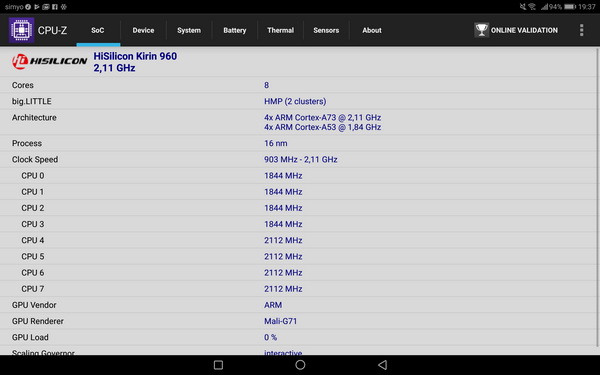Viewport: 600px width, 375px height.
Task: Click the ONLINE VALIDATION button
Action: pyautogui.click(x=516, y=30)
